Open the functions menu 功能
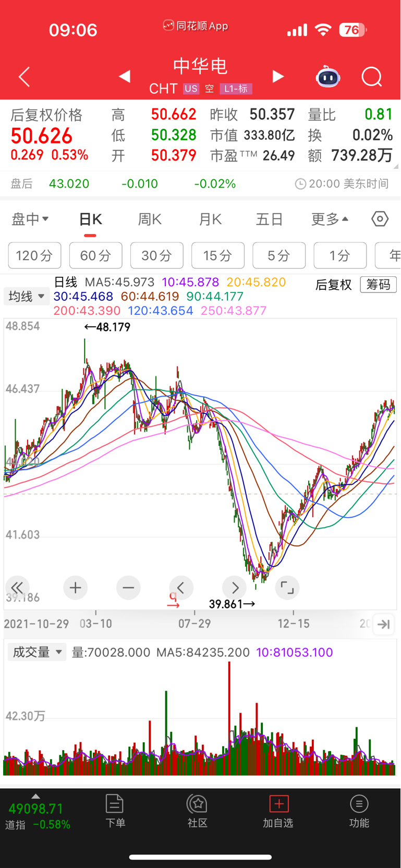The width and height of the screenshot is (401, 868). (x=359, y=811)
